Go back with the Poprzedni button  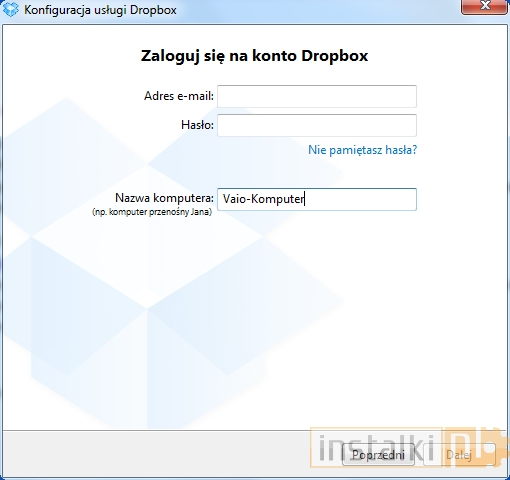pos(378,455)
